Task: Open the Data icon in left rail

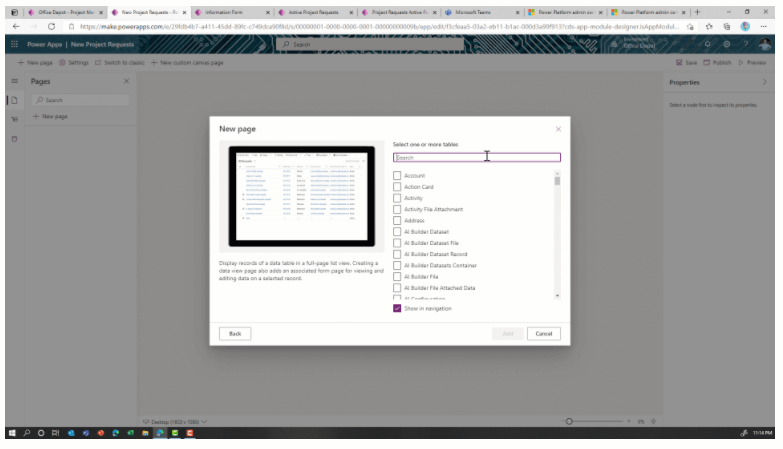Action: click(13, 138)
